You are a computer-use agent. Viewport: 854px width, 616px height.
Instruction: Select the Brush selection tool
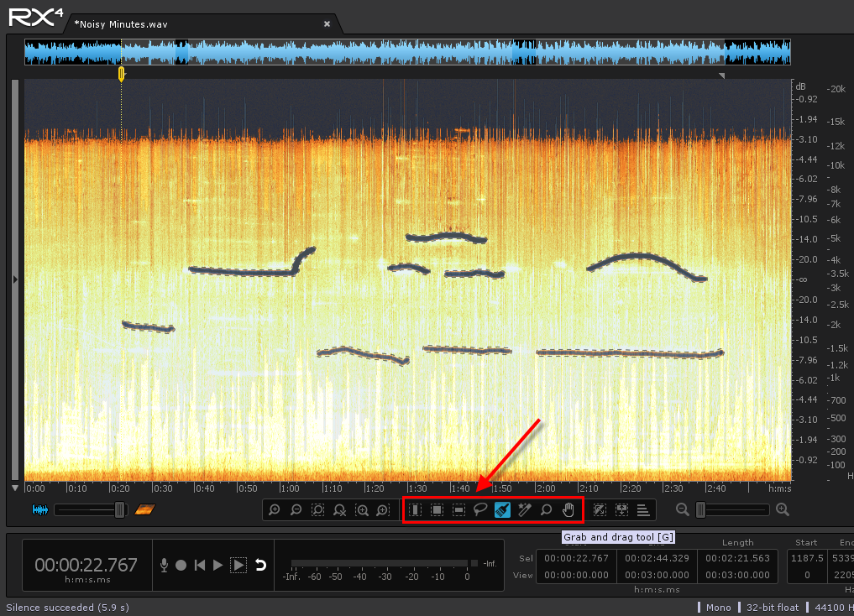pyautogui.click(x=502, y=510)
